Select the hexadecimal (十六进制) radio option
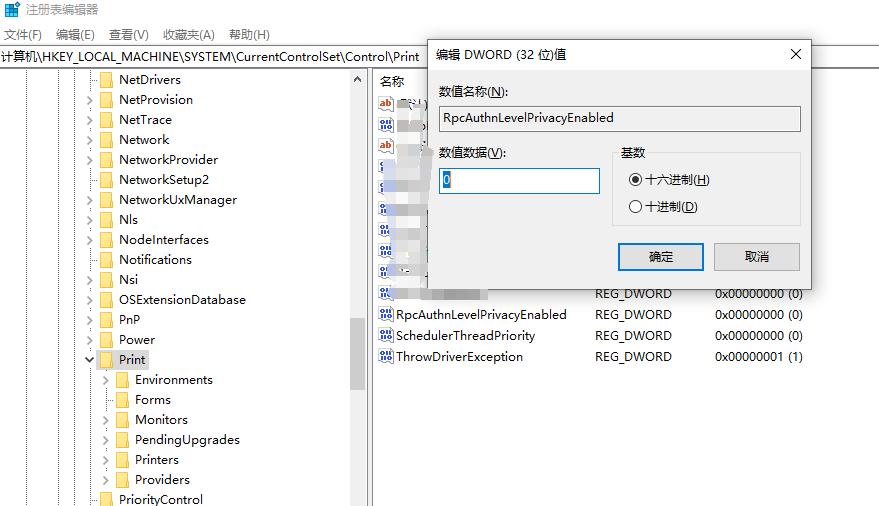This screenshot has height=506, width=879. 635,180
